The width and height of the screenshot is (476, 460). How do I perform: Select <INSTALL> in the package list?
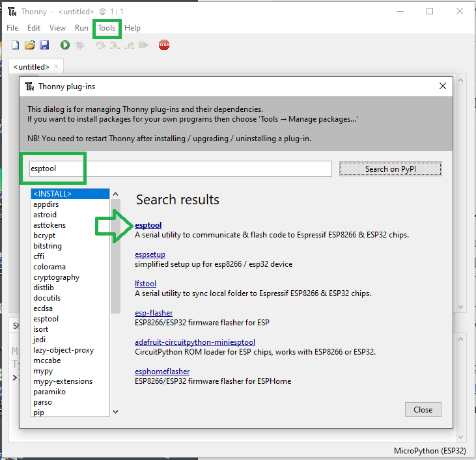point(70,194)
